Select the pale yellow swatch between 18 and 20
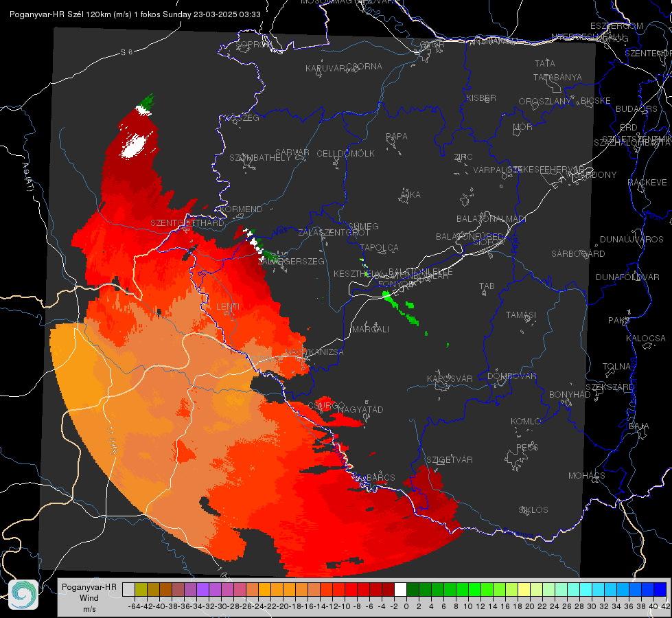This screenshot has width=672, height=618. (x=524, y=589)
